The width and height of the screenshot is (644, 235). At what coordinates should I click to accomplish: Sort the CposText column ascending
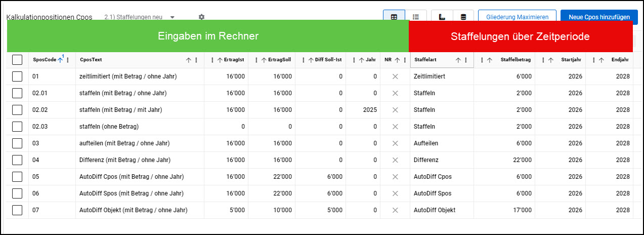[189, 60]
